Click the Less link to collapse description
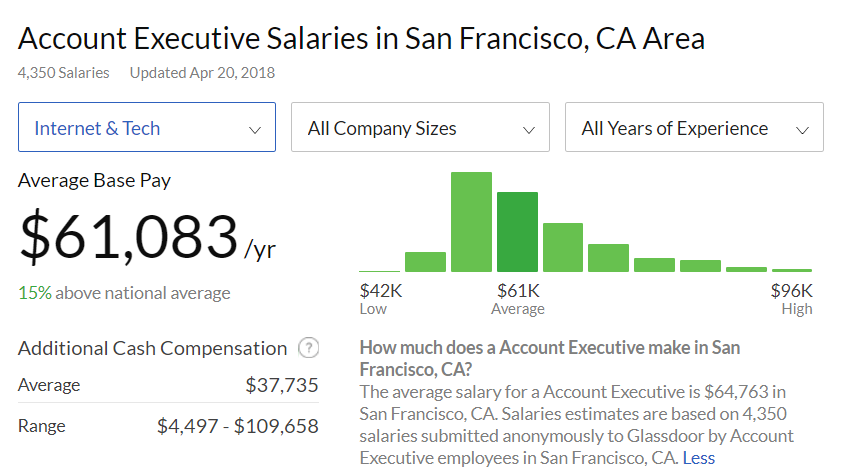The height and width of the screenshot is (476, 841). tap(698, 458)
